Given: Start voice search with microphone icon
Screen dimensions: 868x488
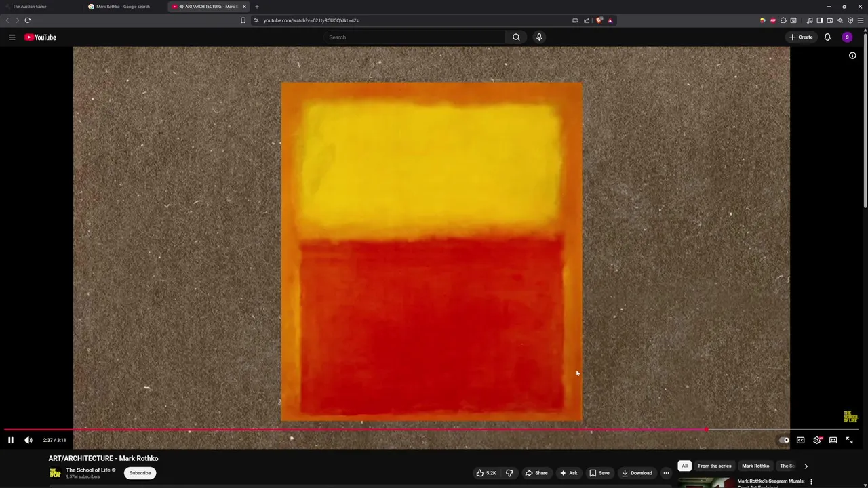Looking at the screenshot, I should click(x=539, y=37).
